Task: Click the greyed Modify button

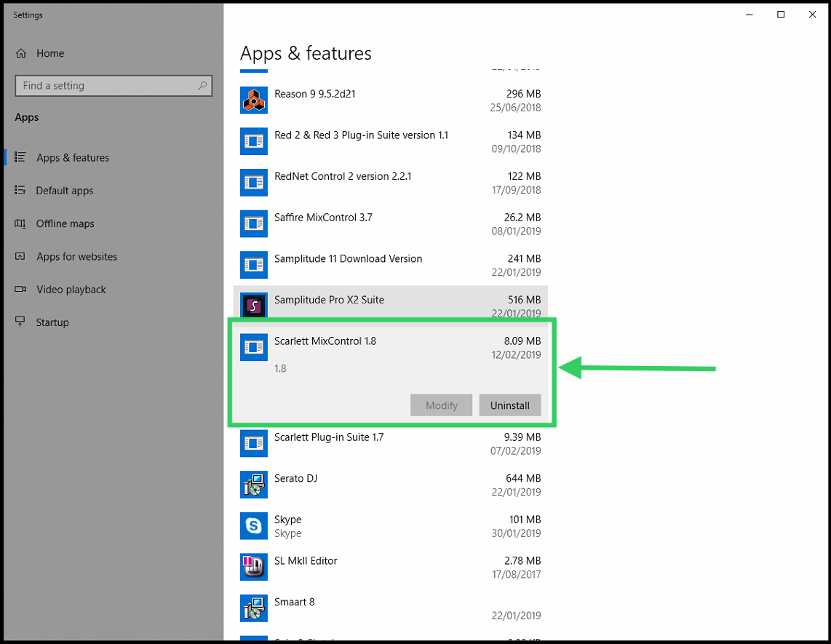Action: 441,405
